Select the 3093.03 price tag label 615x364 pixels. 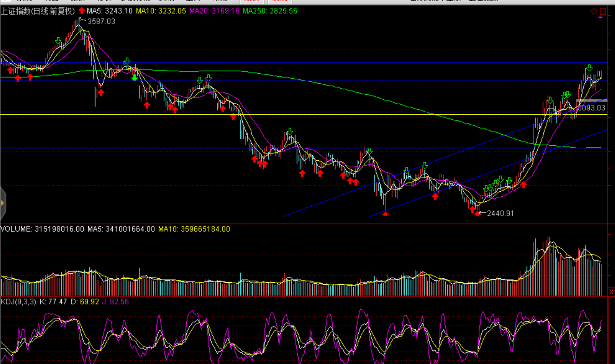[x=591, y=108]
